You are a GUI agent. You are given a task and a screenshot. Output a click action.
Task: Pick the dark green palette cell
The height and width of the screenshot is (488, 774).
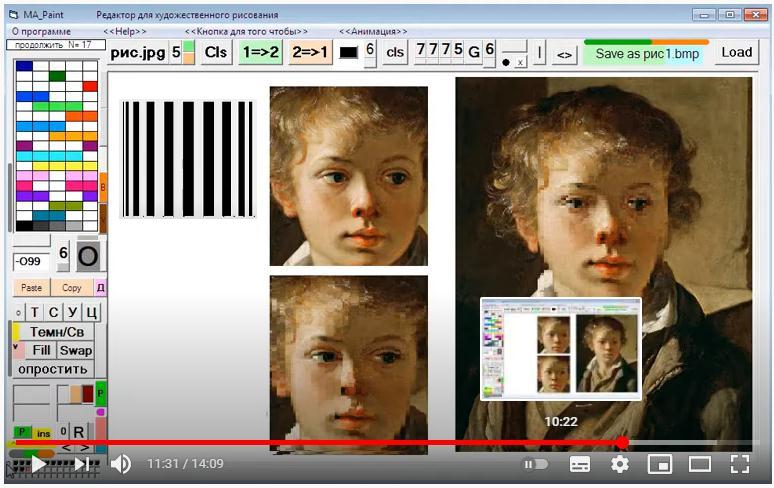[57, 76]
